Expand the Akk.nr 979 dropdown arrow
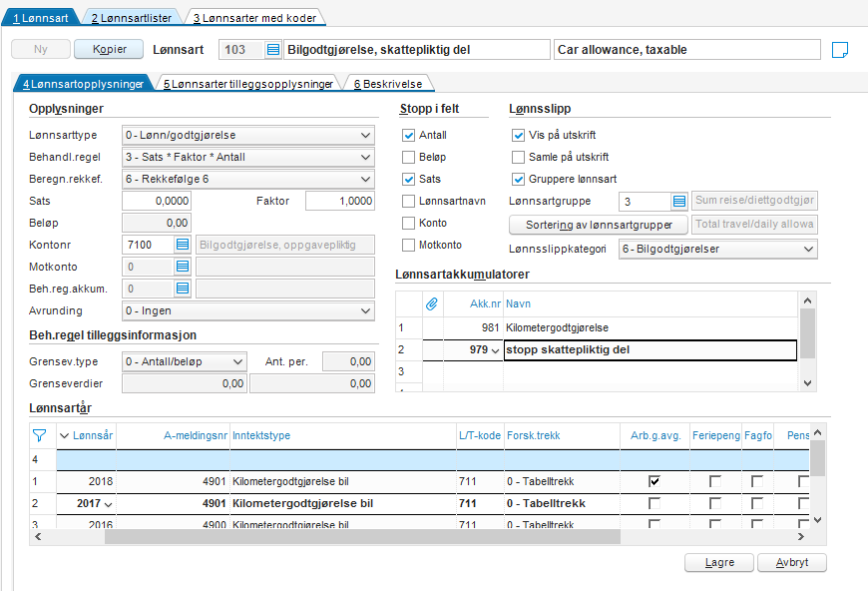 (495, 350)
